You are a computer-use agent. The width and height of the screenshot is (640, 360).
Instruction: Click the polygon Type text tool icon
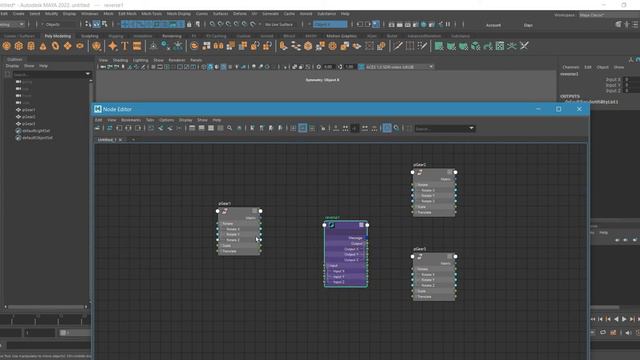[125, 46]
